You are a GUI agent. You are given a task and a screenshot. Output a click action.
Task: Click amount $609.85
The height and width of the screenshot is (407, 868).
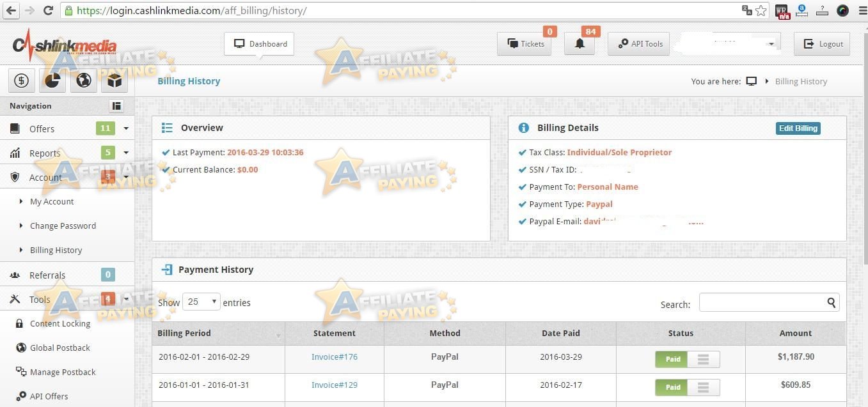click(x=796, y=385)
